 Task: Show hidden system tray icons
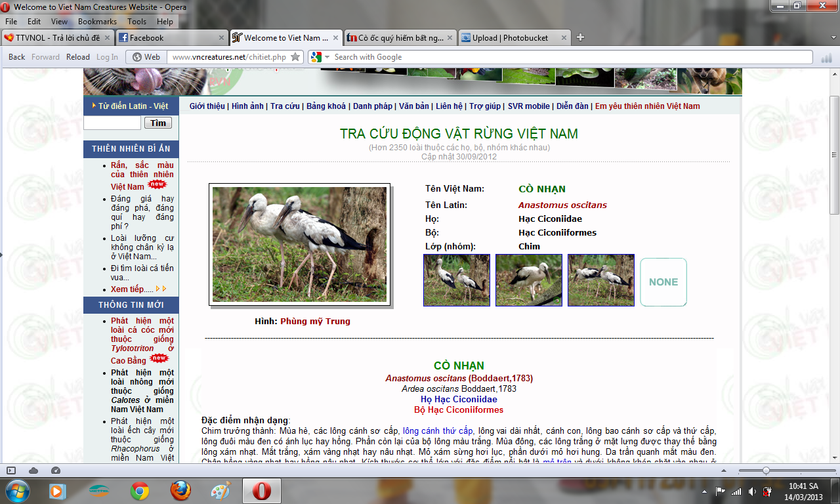705,491
